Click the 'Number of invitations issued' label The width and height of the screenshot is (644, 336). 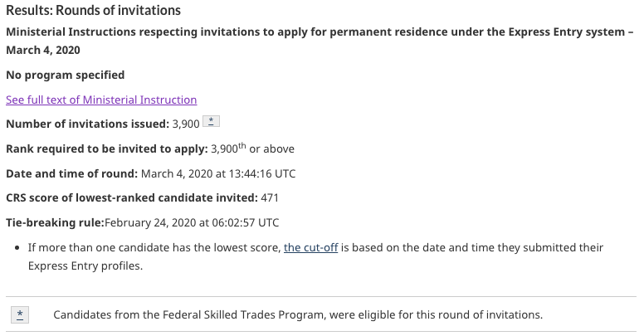87,124
